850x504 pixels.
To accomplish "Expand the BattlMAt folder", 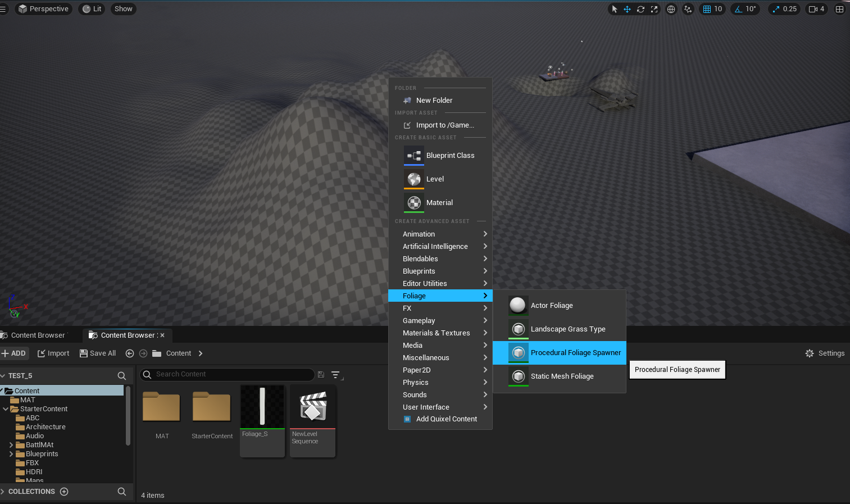I will [11, 445].
